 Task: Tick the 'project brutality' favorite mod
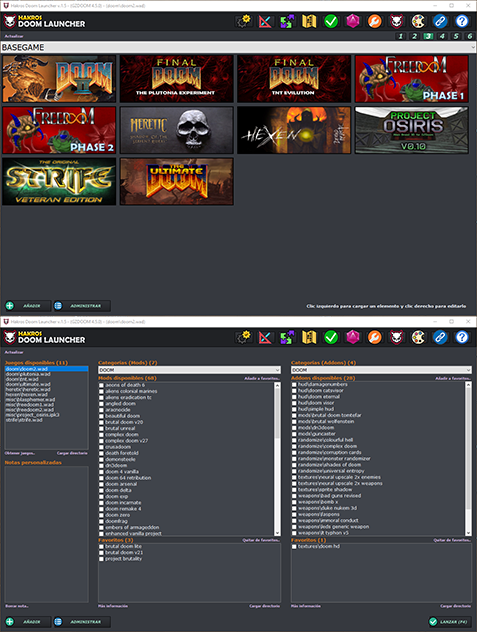pyautogui.click(x=101, y=559)
